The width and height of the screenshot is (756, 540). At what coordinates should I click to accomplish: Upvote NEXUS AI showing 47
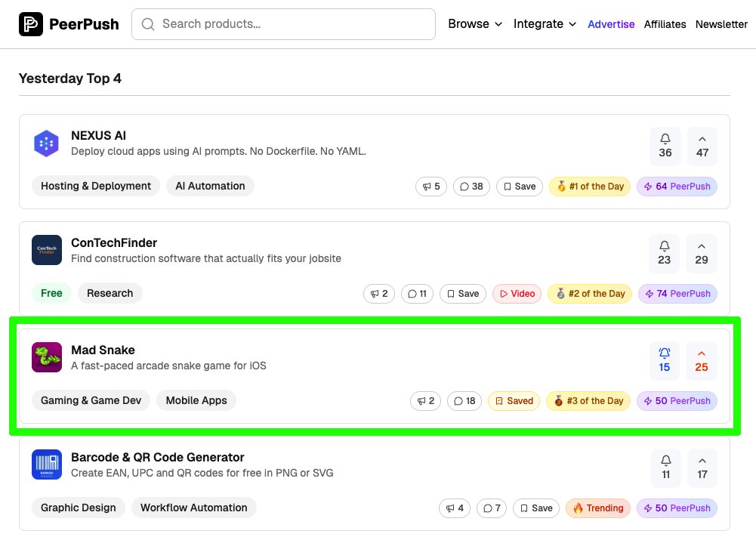coord(702,146)
